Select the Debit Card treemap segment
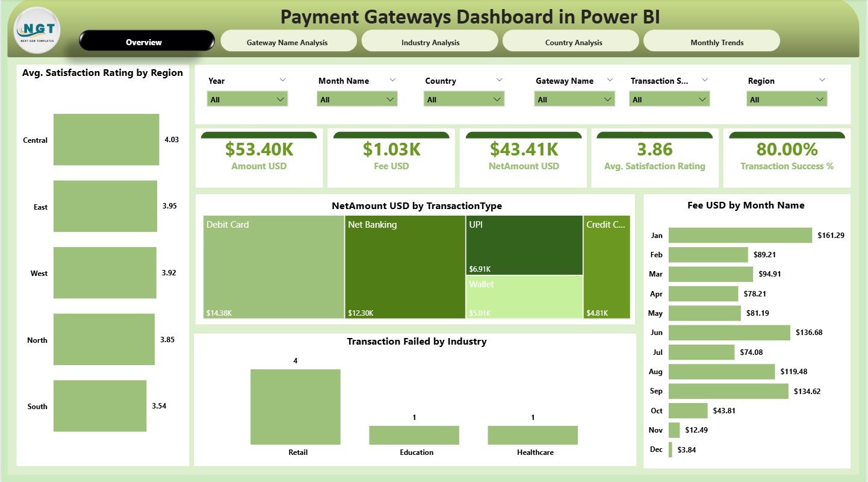868x482 pixels. click(271, 267)
